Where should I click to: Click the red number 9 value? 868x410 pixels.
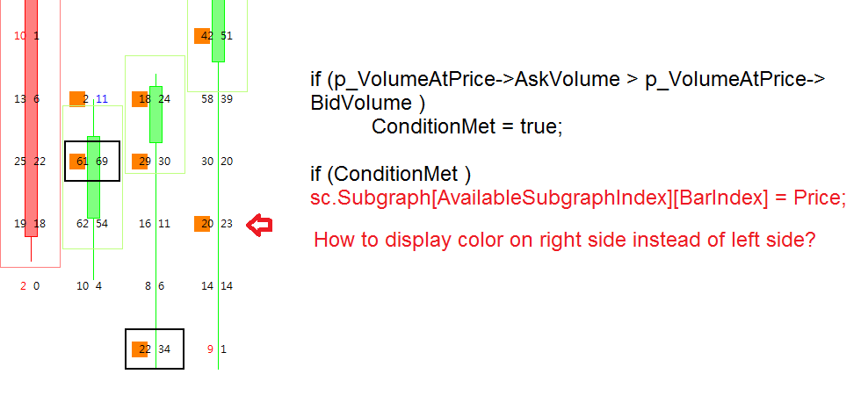click(210, 349)
